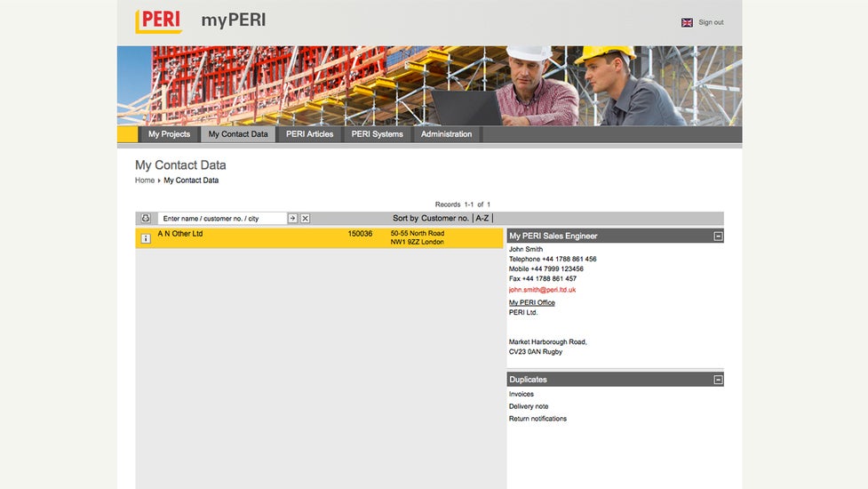868x489 pixels.
Task: Click address 50-55 North Road
Action: pyautogui.click(x=418, y=234)
